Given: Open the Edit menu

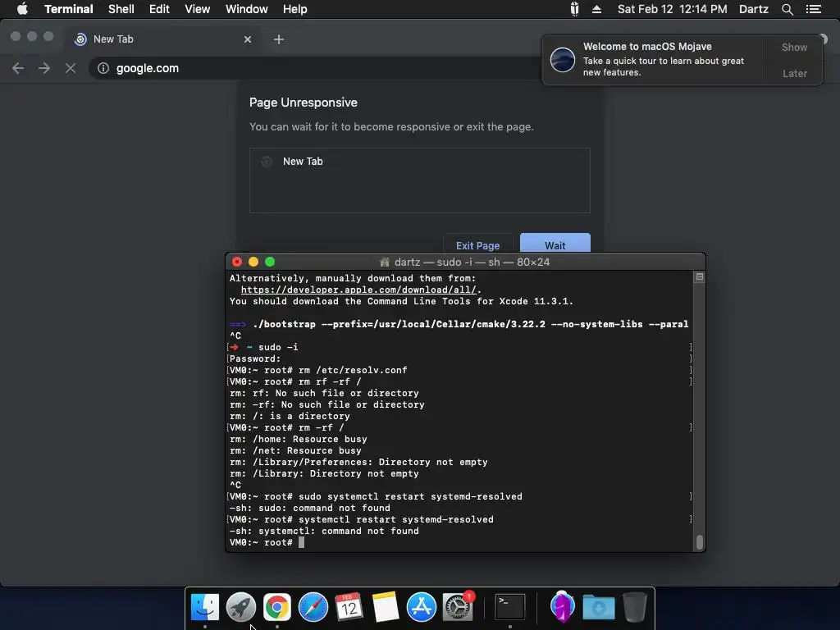Looking at the screenshot, I should pyautogui.click(x=159, y=9).
